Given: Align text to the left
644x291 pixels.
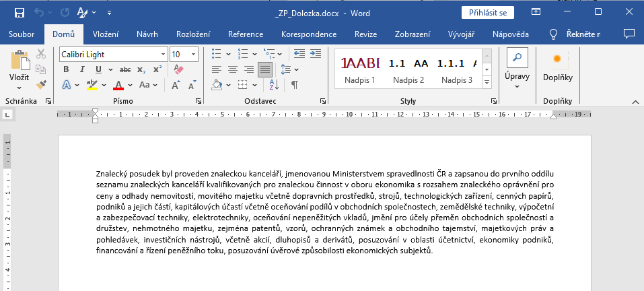Looking at the screenshot, I should [217, 69].
